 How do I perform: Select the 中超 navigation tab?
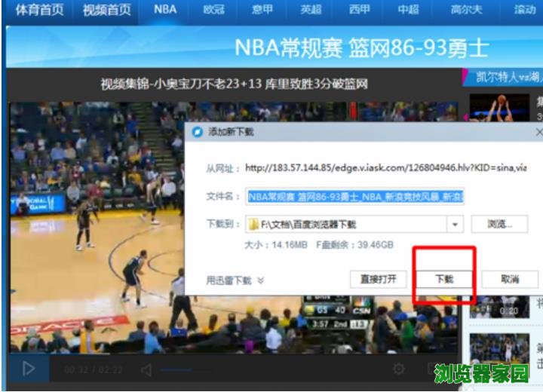coord(408,11)
